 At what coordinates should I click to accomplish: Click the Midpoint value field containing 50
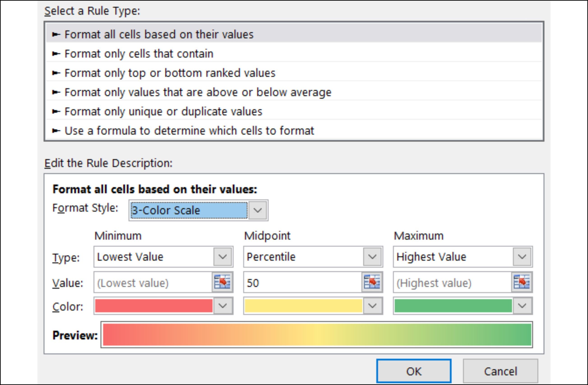tap(302, 283)
